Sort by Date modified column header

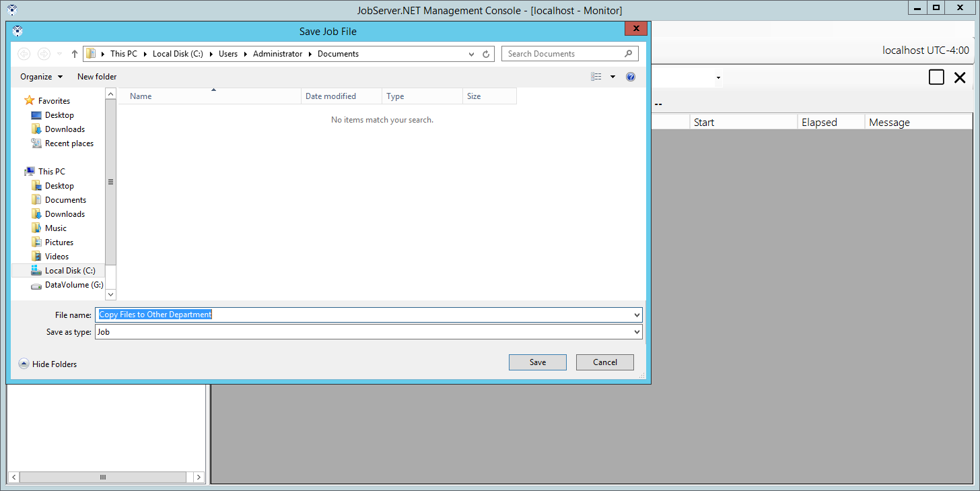click(x=341, y=96)
